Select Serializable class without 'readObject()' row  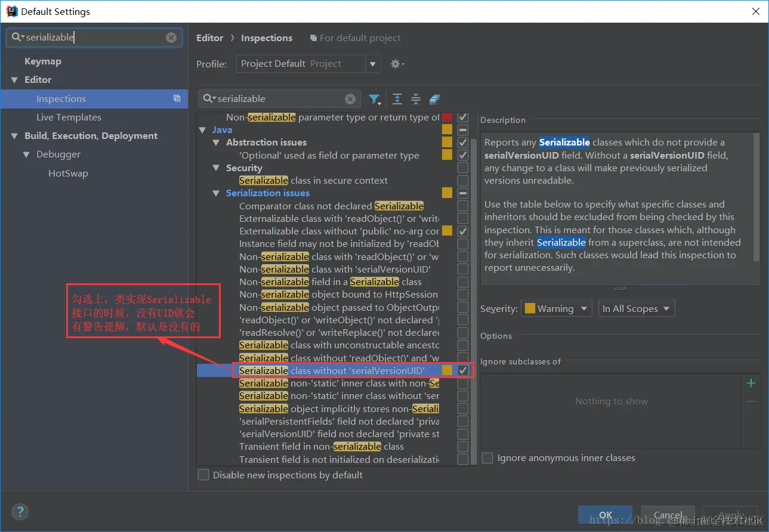click(x=339, y=358)
